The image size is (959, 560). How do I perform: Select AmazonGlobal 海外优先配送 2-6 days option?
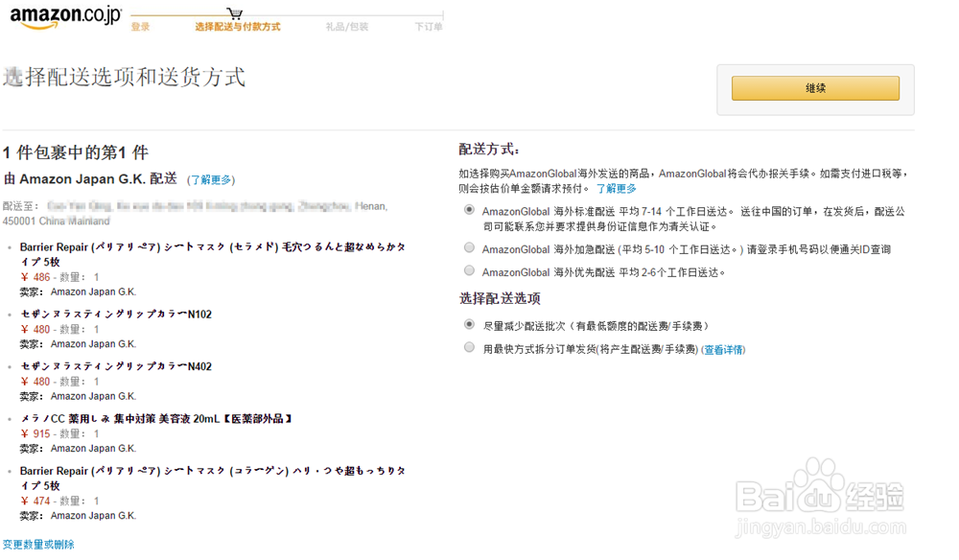click(469, 270)
